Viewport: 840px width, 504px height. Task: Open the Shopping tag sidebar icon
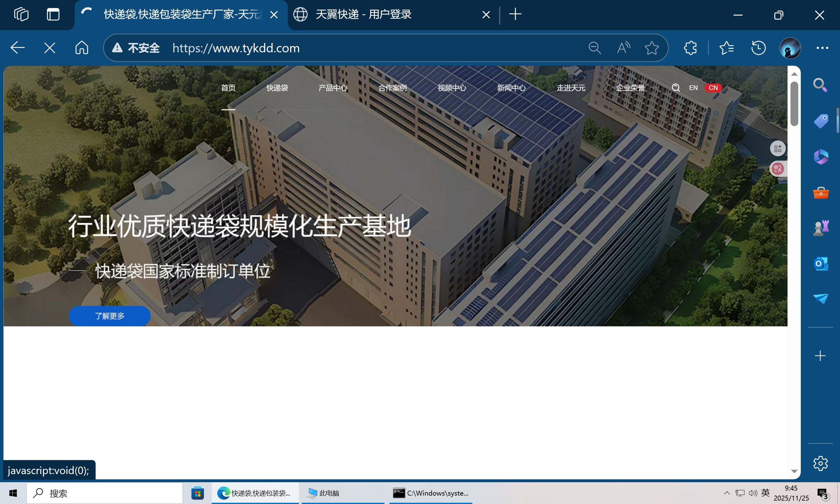[x=821, y=121]
